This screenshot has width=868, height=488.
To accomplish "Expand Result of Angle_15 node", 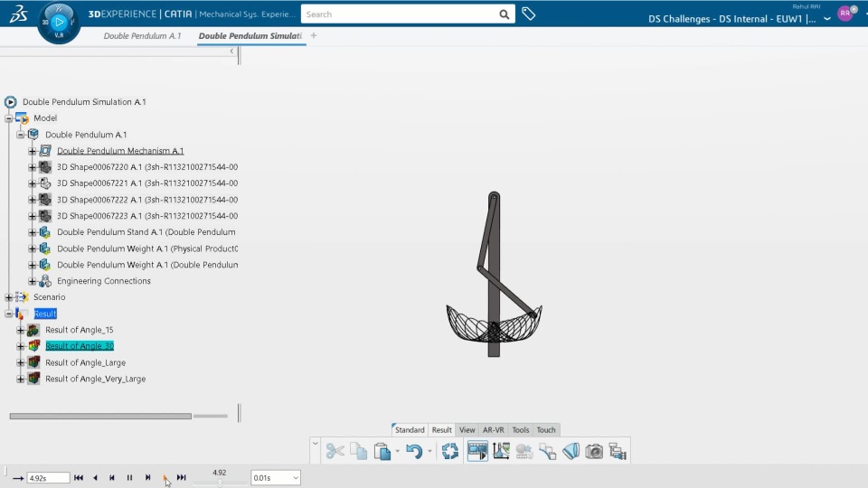I will (21, 330).
